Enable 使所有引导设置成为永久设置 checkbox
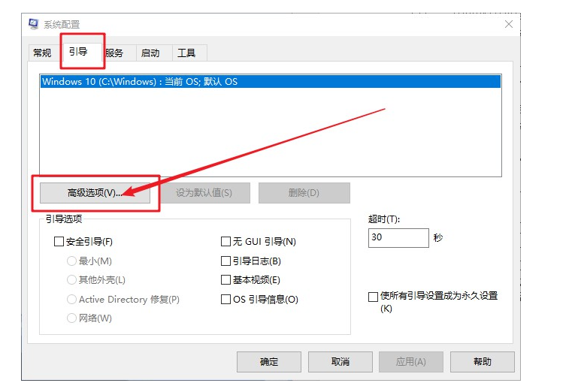The height and width of the screenshot is (392, 572). point(373,297)
